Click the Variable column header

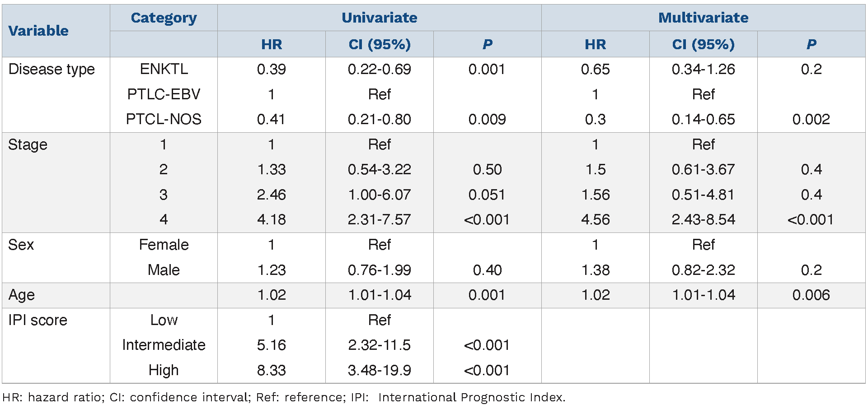tap(38, 31)
